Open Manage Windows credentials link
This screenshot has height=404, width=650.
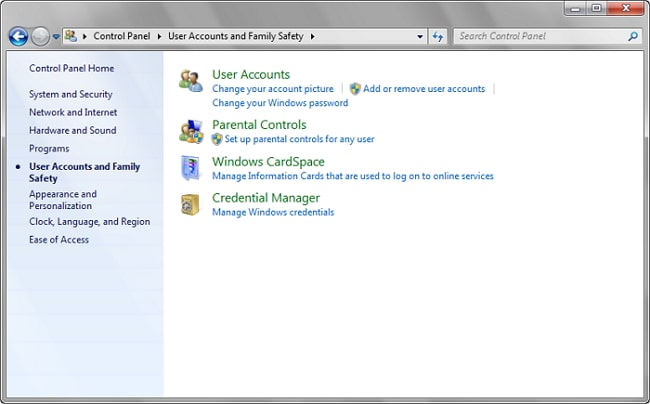click(x=273, y=212)
